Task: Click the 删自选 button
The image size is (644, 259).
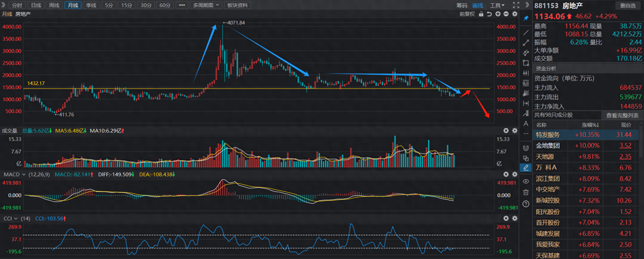Action: (628, 5)
